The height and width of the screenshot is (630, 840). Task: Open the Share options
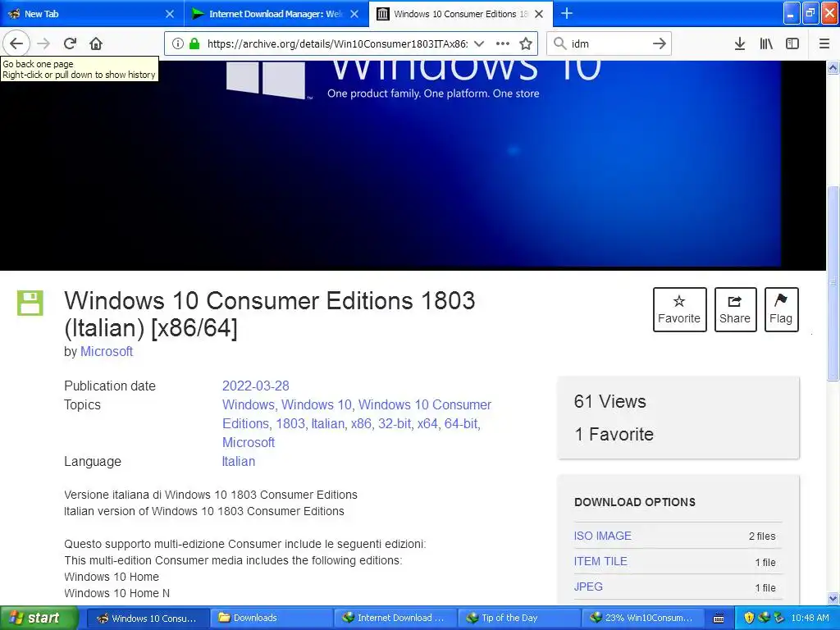coord(735,309)
